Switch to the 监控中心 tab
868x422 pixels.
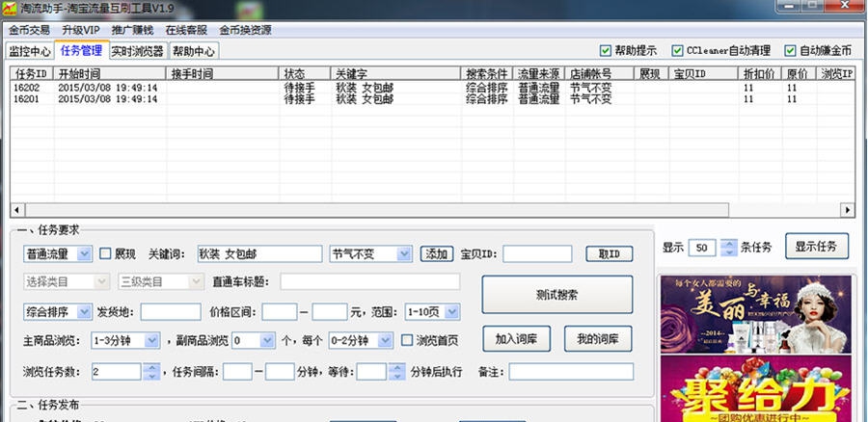point(29,51)
